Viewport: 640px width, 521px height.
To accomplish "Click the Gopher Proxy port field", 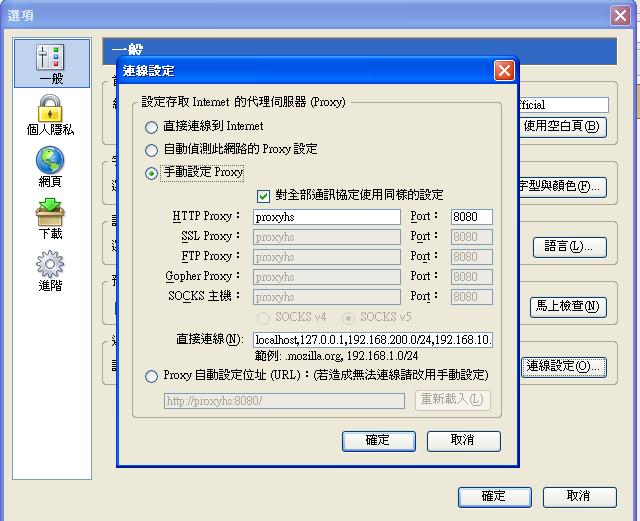I will click(x=471, y=277).
